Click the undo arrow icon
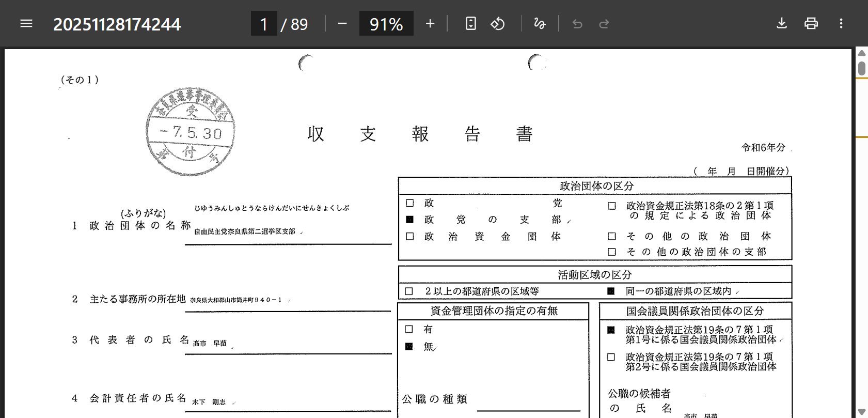Image resolution: width=868 pixels, height=418 pixels. pyautogui.click(x=577, y=24)
